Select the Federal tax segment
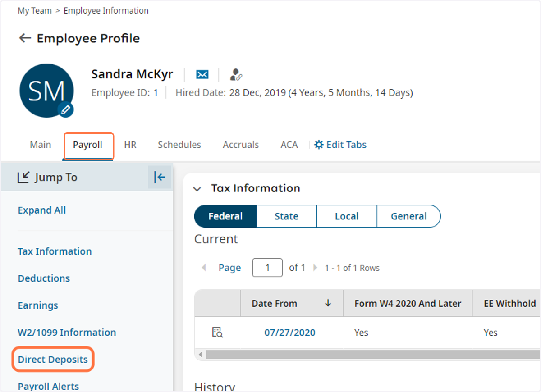The image size is (541, 392). pos(225,216)
